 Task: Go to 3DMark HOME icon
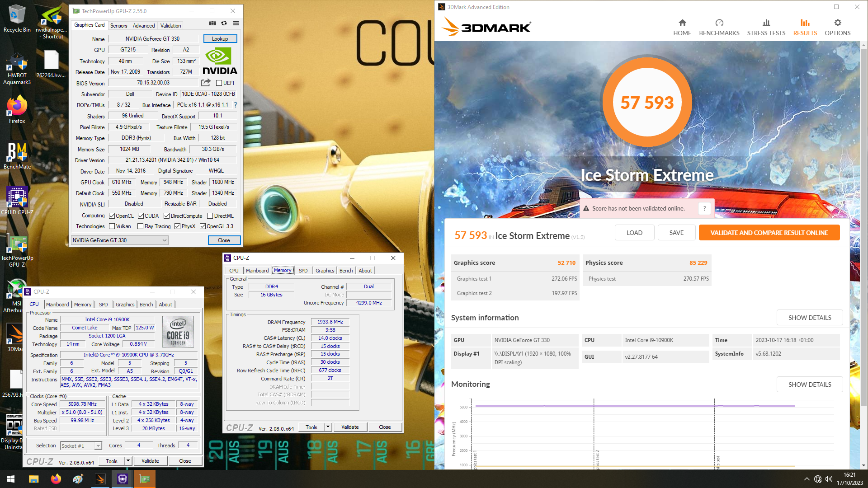pos(682,27)
